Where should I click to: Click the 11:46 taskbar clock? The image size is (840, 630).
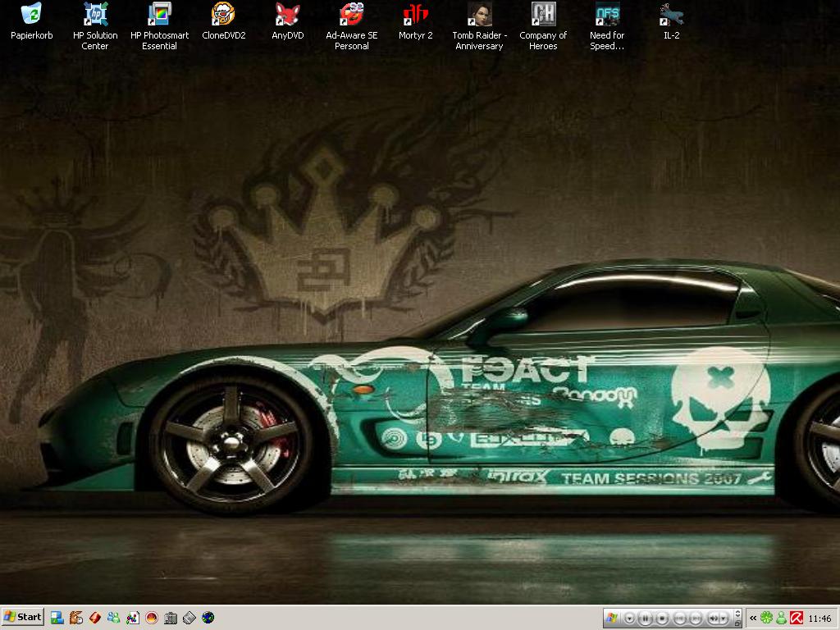[819, 619]
